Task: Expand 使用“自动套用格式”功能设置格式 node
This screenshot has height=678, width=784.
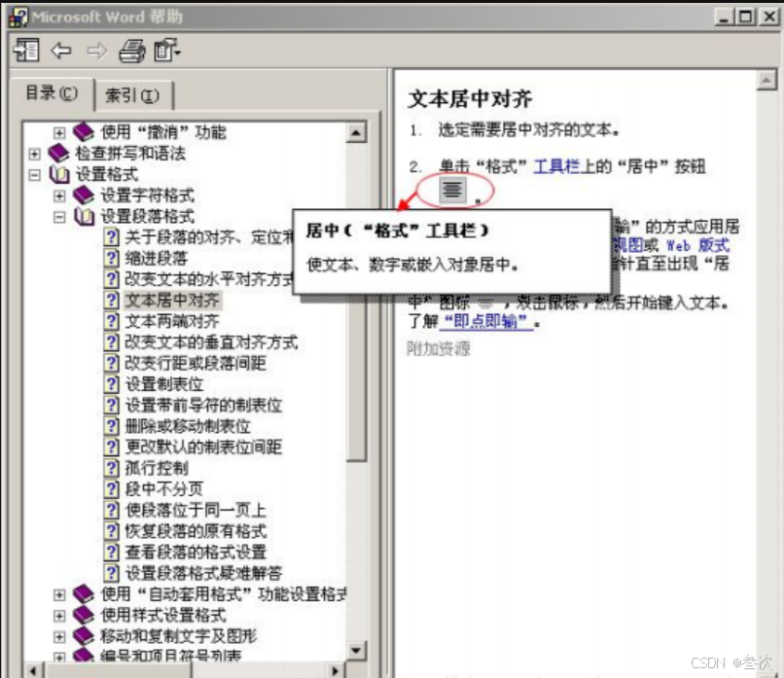Action: 59,594
